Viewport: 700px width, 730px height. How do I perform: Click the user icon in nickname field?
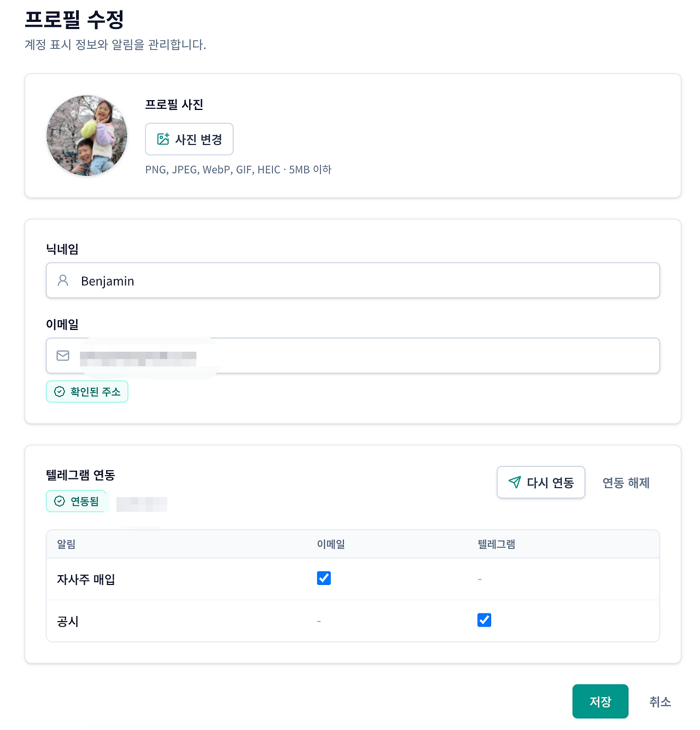click(63, 281)
